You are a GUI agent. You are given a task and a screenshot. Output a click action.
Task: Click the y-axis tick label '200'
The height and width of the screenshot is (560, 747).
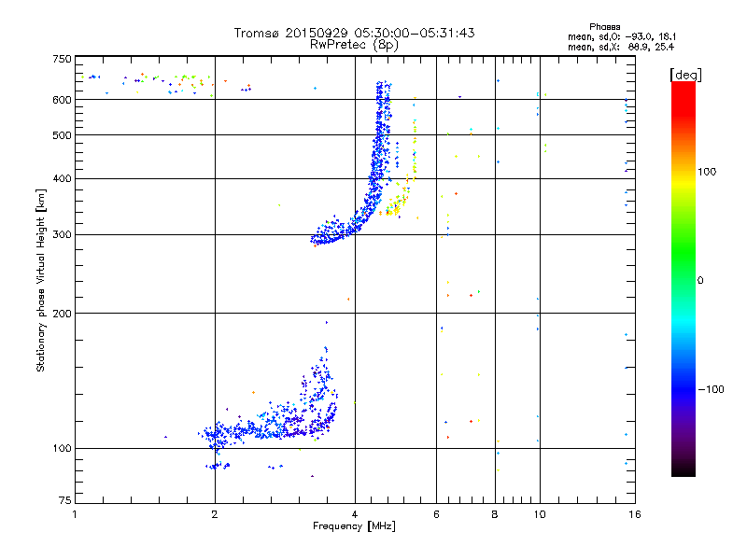pos(62,314)
